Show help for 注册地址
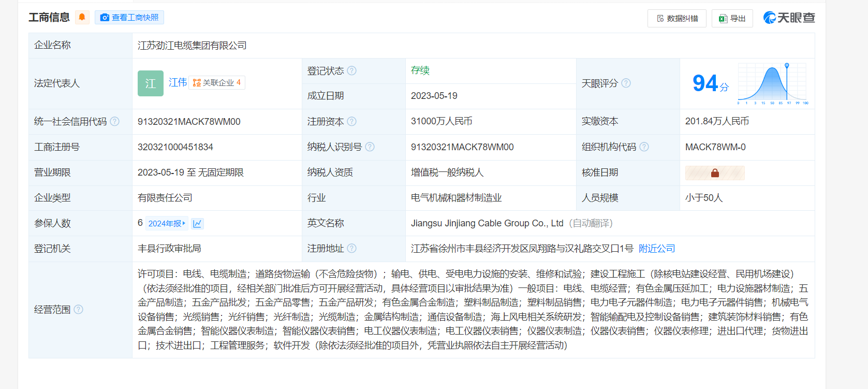Screen dimensions: 868x389 point(351,248)
